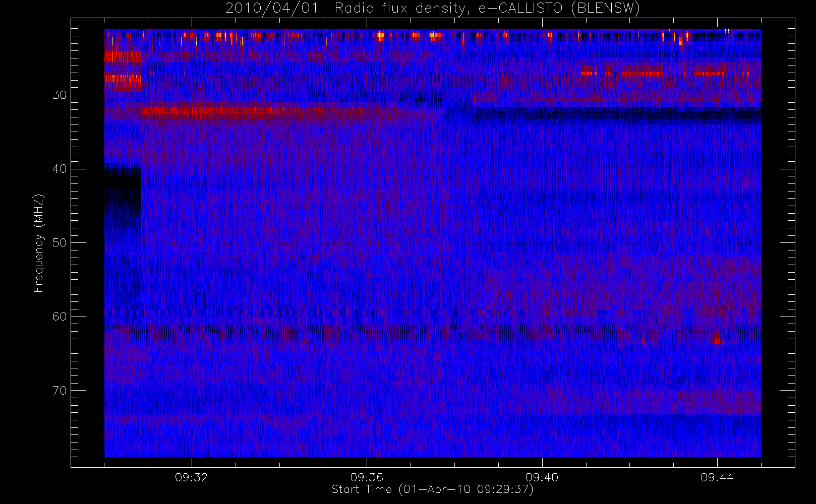Click the 30 frequency tick label

coord(60,95)
